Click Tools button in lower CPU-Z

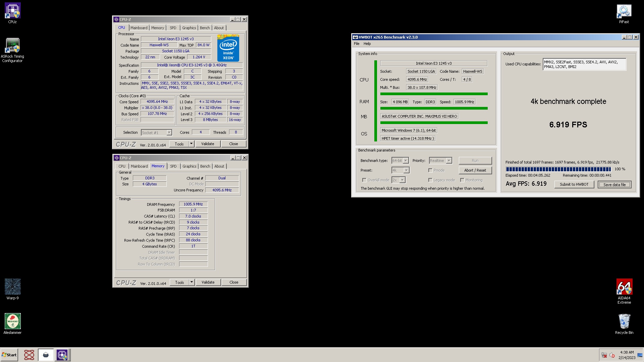(179, 282)
